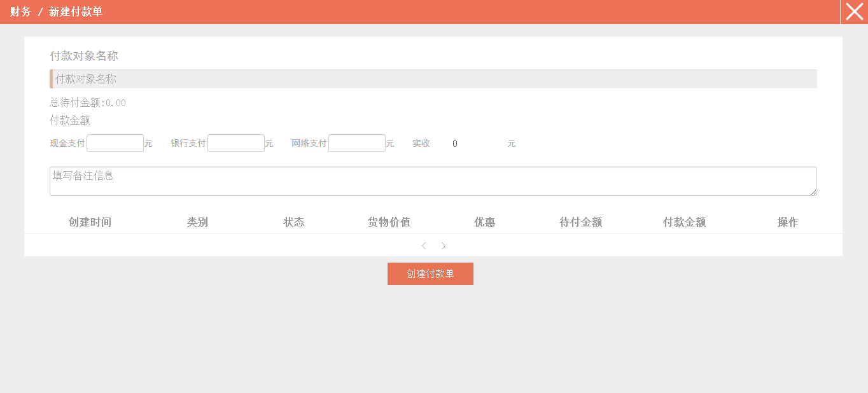Click the 付款金额 column header
Image resolution: width=868 pixels, height=393 pixels.
click(x=684, y=222)
